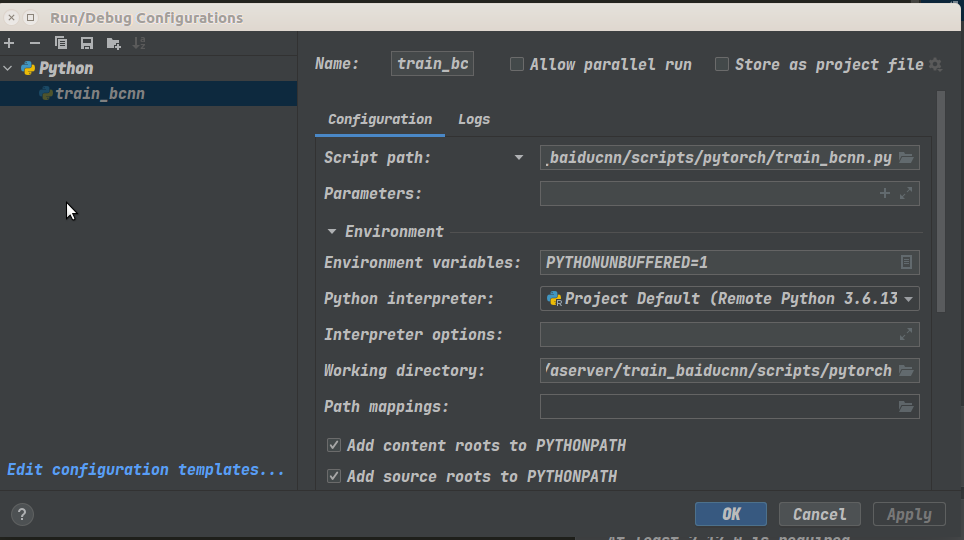Browse for Working directory folder
This screenshot has height=540, width=964.
[906, 370]
